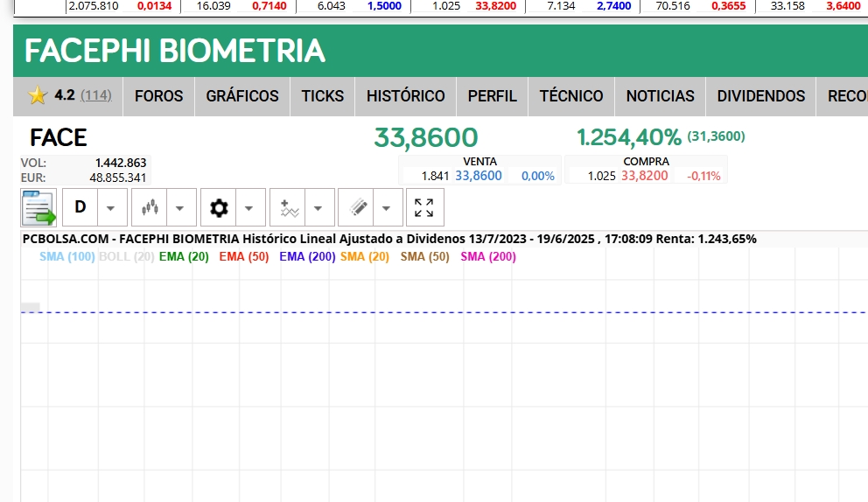The image size is (868, 502).
Task: Click ticker bar value 0,0134
Action: click(x=155, y=6)
